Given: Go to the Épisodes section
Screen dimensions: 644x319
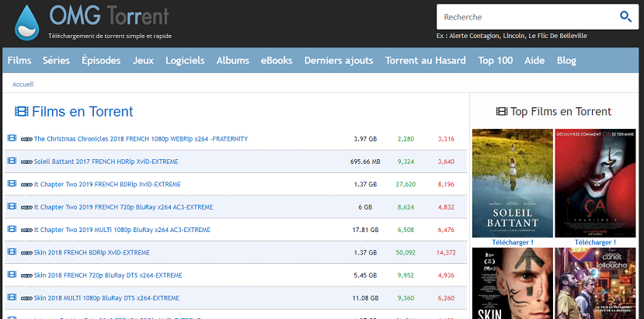Looking at the screenshot, I should (101, 61).
